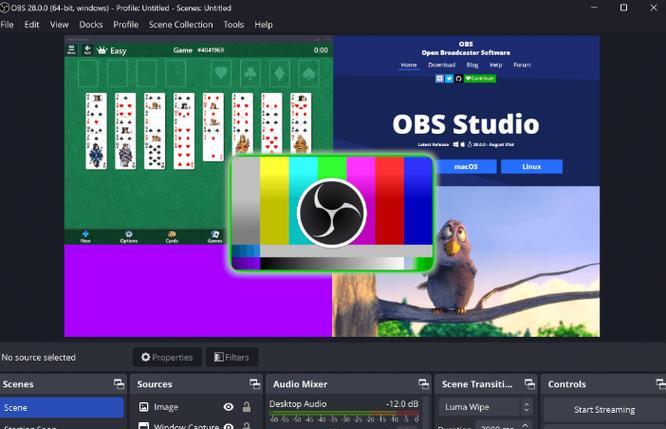666x429 pixels.
Task: Click the diamonds foundation slot
Action: click(x=279, y=73)
